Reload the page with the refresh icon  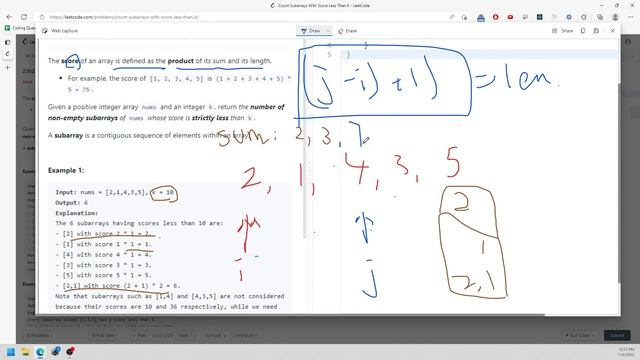coord(24,17)
